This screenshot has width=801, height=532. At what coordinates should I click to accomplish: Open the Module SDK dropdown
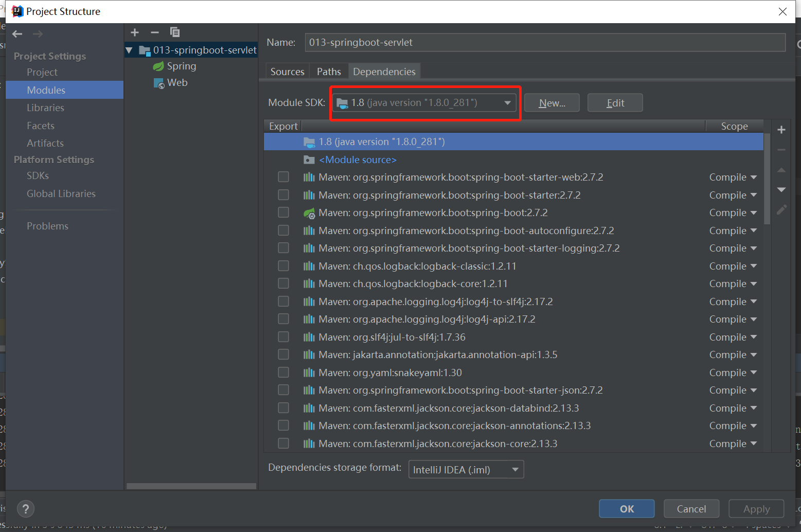tap(424, 103)
